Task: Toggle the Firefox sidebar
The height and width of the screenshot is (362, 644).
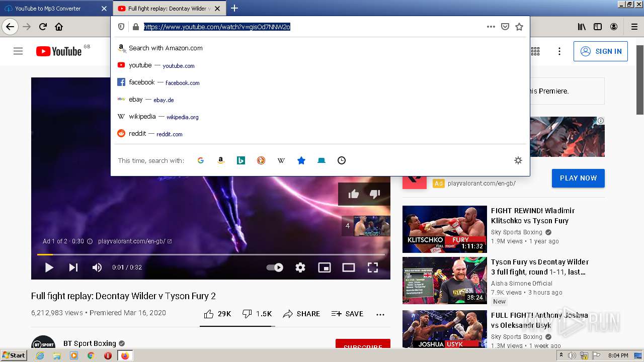Action: click(x=598, y=27)
